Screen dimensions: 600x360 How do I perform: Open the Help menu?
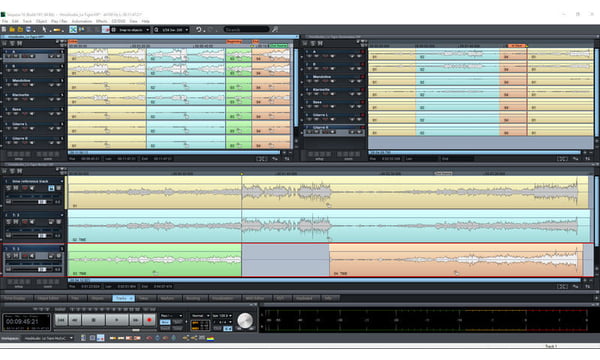pos(145,21)
